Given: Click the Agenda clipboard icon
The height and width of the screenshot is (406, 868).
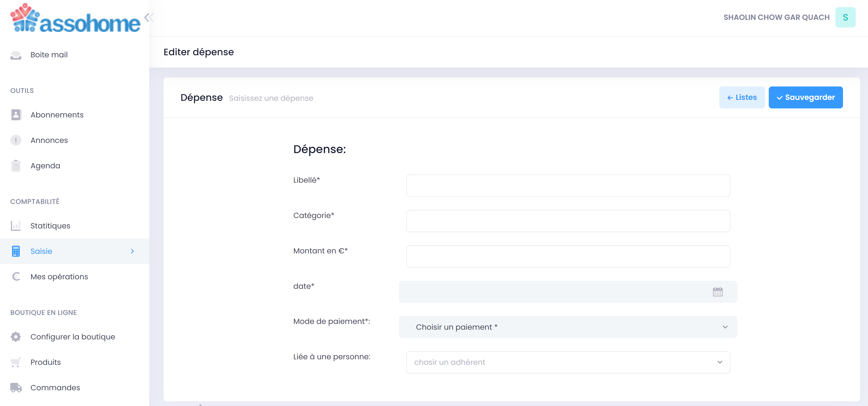Looking at the screenshot, I should [x=15, y=166].
